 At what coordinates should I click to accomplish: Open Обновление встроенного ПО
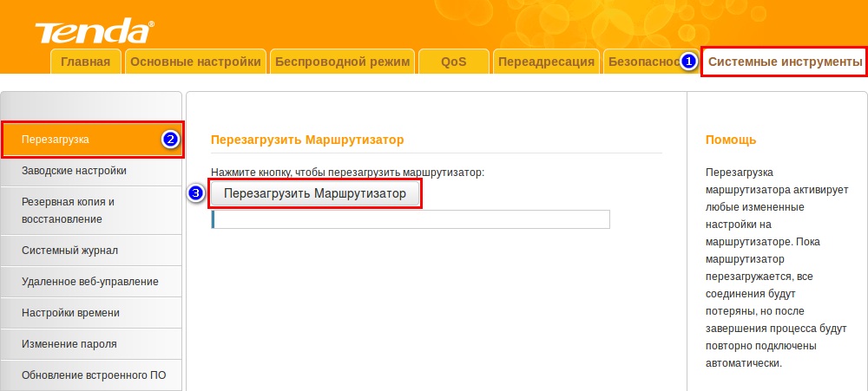click(x=91, y=375)
